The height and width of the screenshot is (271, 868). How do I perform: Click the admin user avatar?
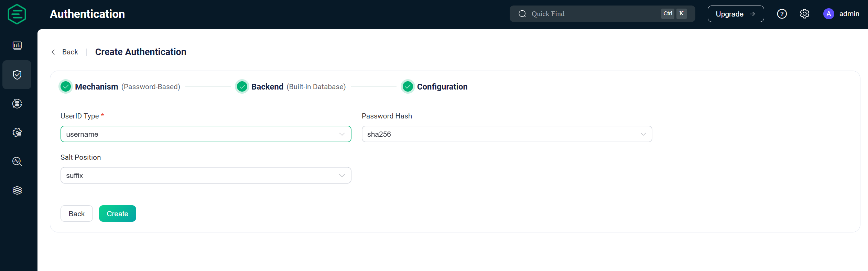[x=828, y=14]
